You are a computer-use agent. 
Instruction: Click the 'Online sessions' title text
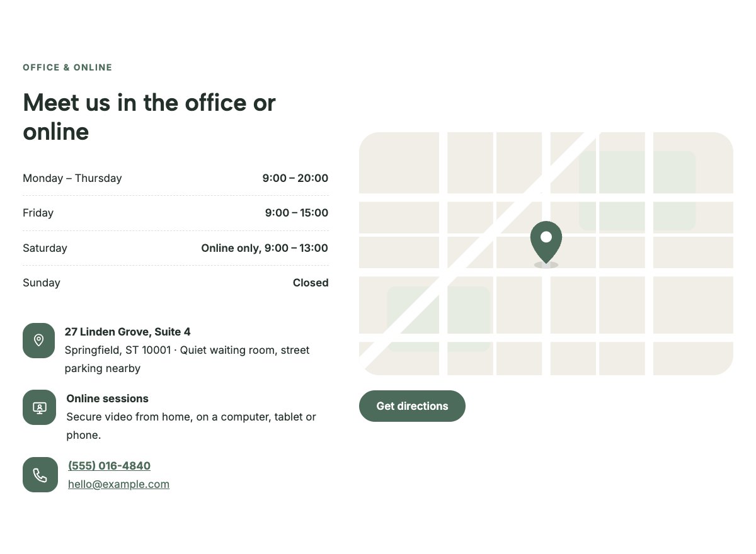[x=107, y=399]
